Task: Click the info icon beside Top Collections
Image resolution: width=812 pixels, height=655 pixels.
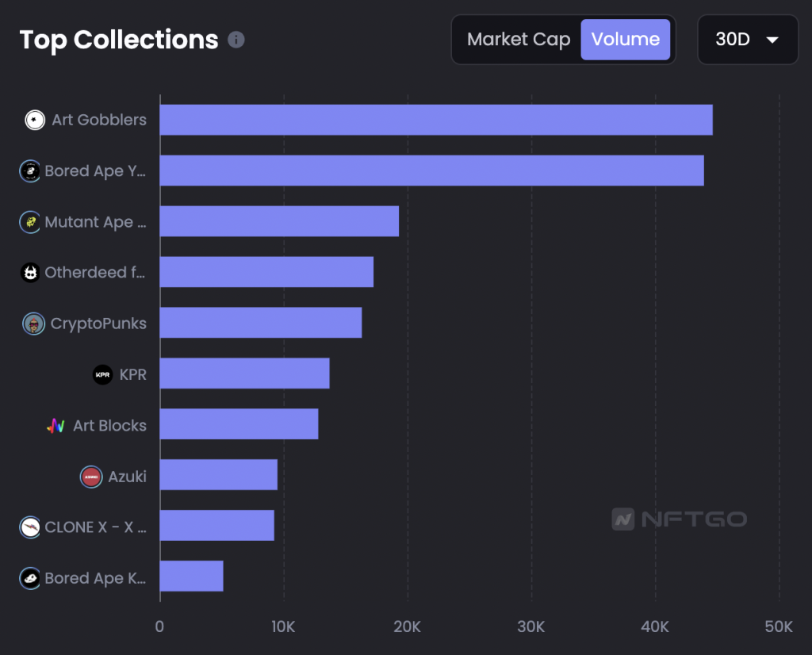Action: (x=236, y=40)
